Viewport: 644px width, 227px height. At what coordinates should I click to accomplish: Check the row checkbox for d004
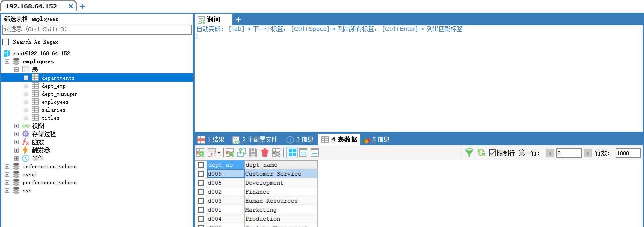pyautogui.click(x=201, y=219)
